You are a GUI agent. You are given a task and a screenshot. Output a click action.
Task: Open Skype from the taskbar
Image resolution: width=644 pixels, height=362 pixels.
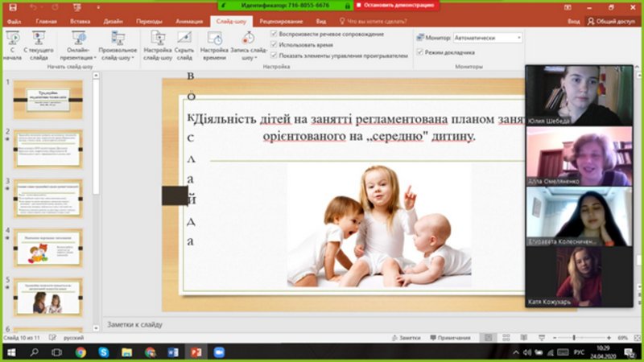click(104, 352)
